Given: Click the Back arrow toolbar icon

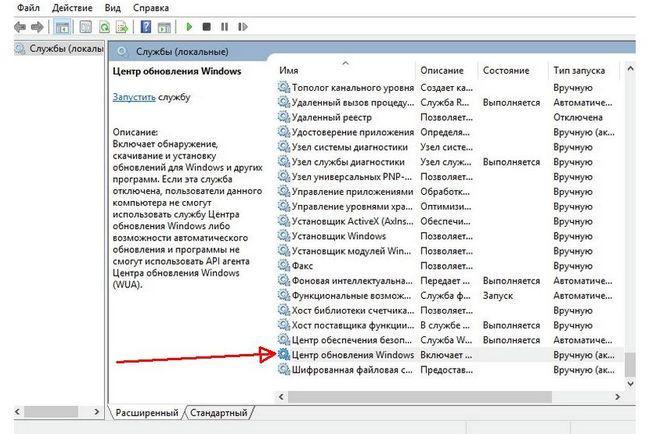Looking at the screenshot, I should tap(20, 27).
